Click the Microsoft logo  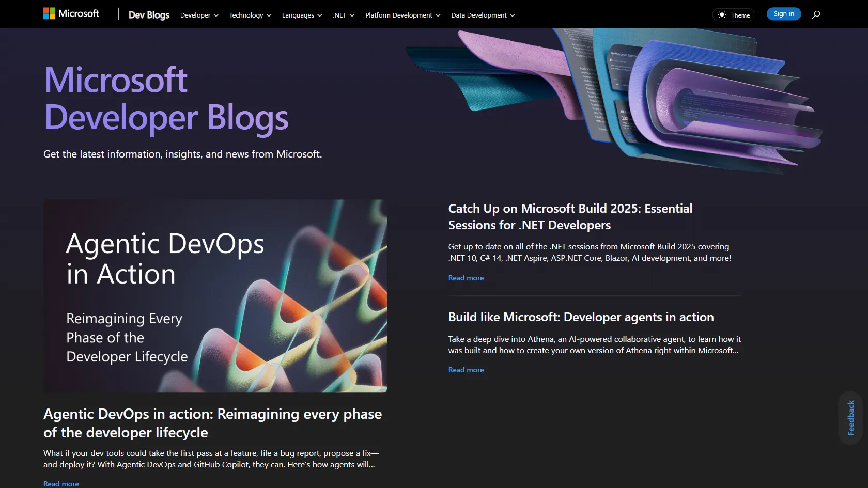click(x=71, y=14)
